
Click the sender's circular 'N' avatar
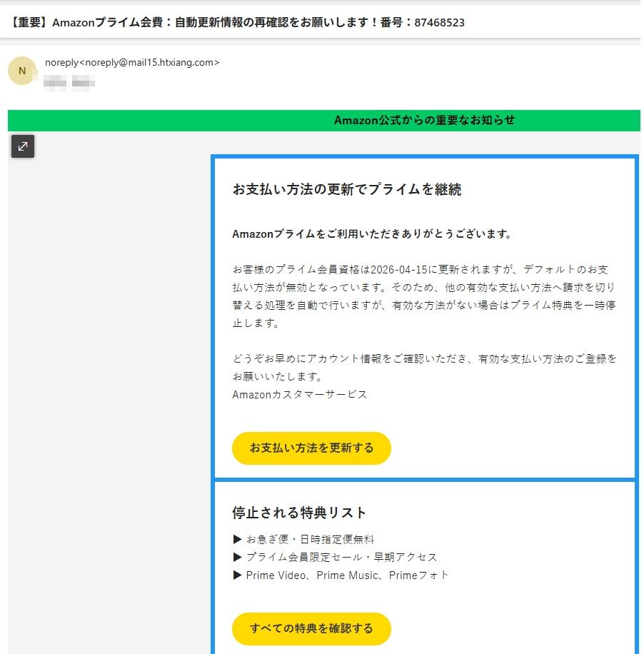tap(22, 71)
